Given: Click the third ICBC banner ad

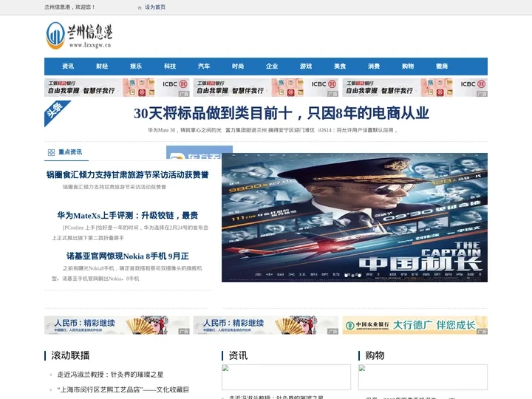Looking at the screenshot, I should pos(415,87).
